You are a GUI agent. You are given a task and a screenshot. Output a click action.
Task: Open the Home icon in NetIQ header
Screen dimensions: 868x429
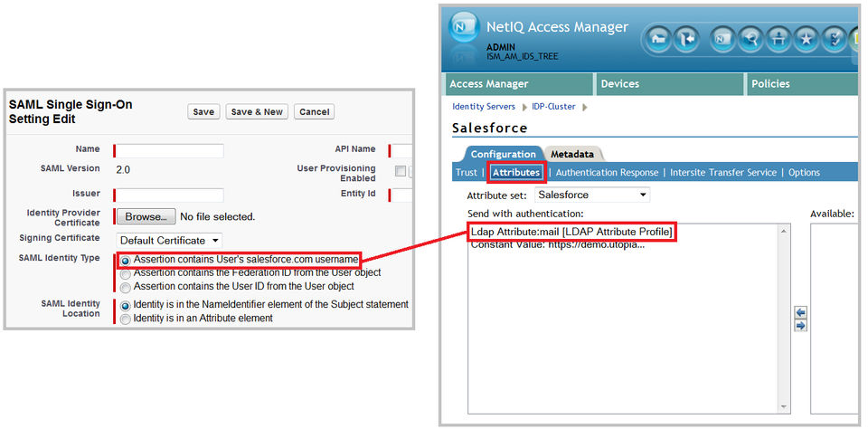coord(658,40)
